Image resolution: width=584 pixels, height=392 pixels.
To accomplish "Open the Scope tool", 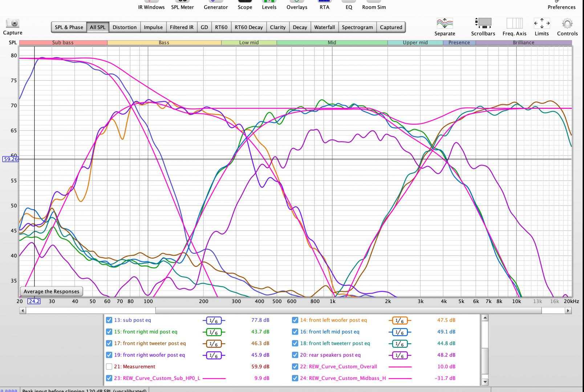I will (245, 5).
